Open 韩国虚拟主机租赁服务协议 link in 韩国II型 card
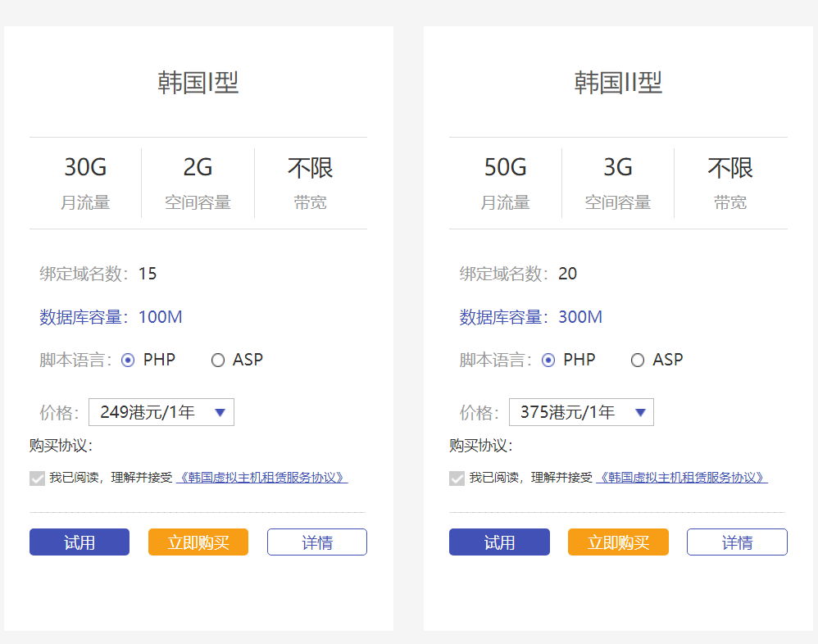This screenshot has height=644, width=818. click(x=682, y=478)
